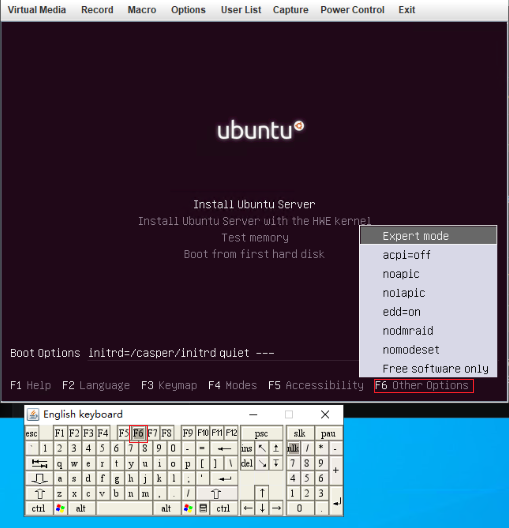This screenshot has height=528, width=509.
Task: Click the Boot Options input line
Action: pyautogui.click(x=222, y=353)
